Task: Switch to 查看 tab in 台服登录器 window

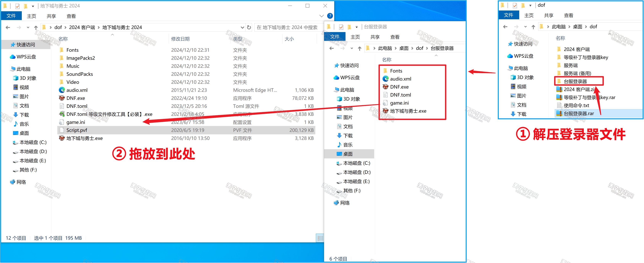Action: 395,37
